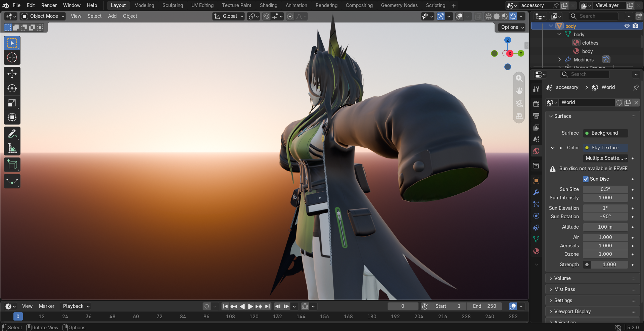The width and height of the screenshot is (644, 331).
Task: Toggle render visibility of the body object
Action: coord(635,26)
